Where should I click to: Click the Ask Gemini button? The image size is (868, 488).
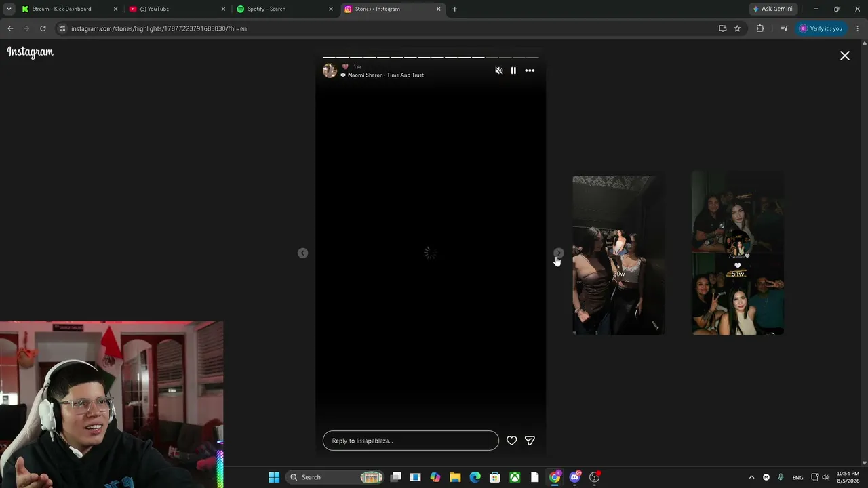click(772, 9)
